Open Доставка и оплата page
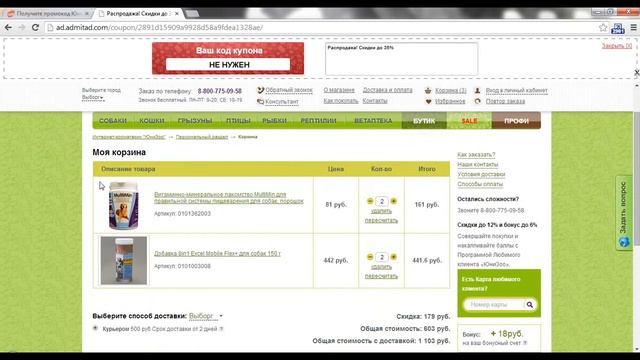 387,90
